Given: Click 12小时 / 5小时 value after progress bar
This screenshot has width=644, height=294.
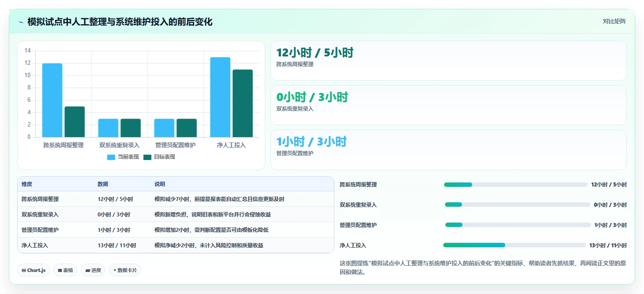Looking at the screenshot, I should 609,185.
